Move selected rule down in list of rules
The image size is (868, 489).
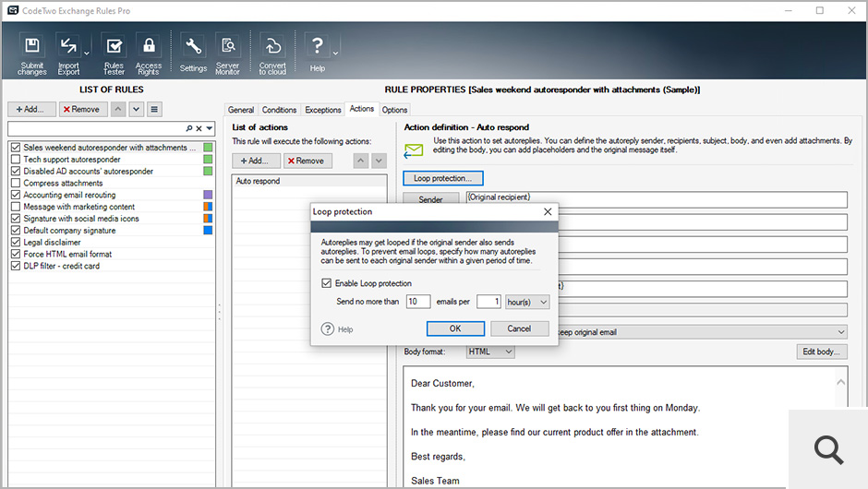coord(136,109)
